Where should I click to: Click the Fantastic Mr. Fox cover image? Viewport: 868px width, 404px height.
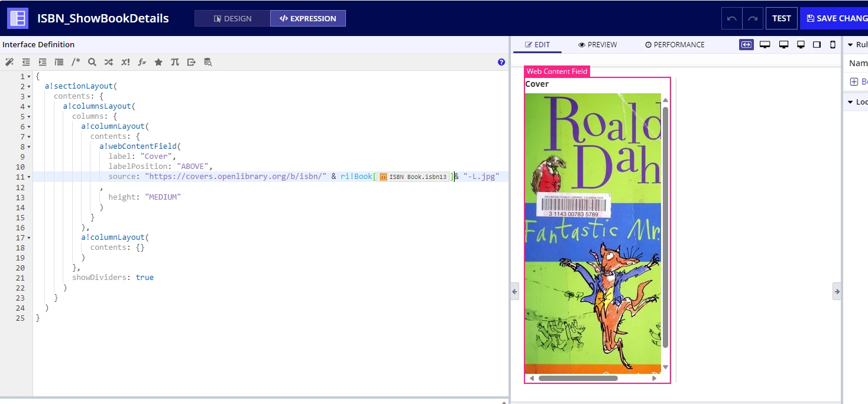[593, 233]
